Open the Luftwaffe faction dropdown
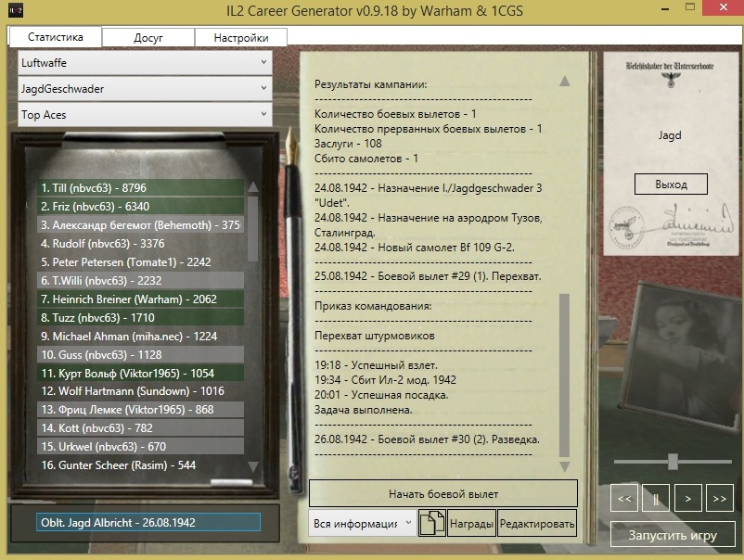Image resolution: width=744 pixels, height=560 pixels. pyautogui.click(x=145, y=63)
